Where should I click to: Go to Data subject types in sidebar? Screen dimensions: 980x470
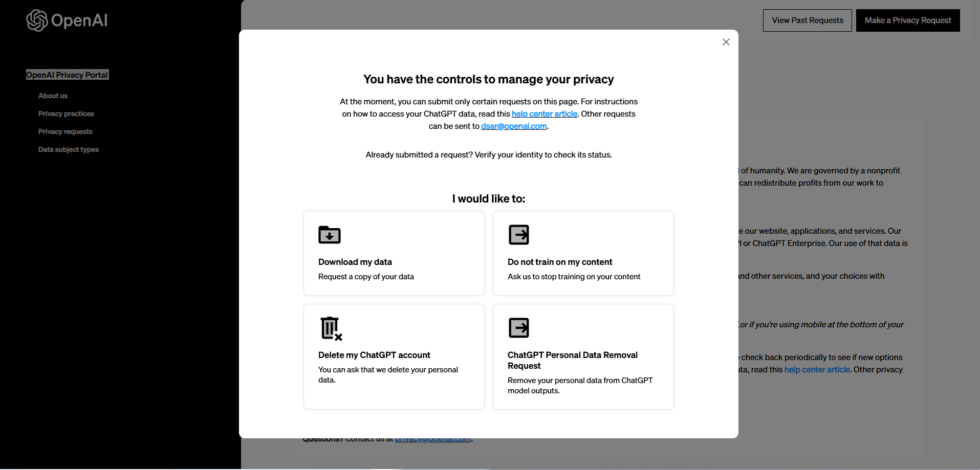tap(68, 149)
